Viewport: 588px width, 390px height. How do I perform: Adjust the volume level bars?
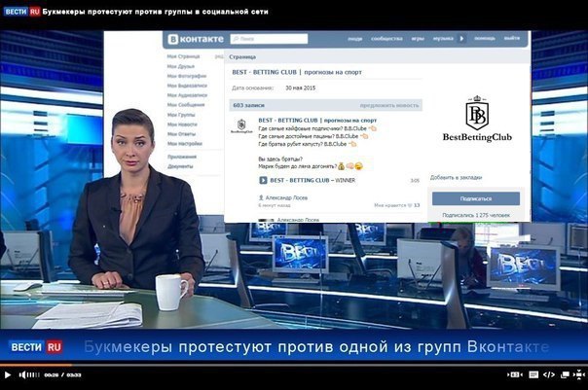(33, 374)
